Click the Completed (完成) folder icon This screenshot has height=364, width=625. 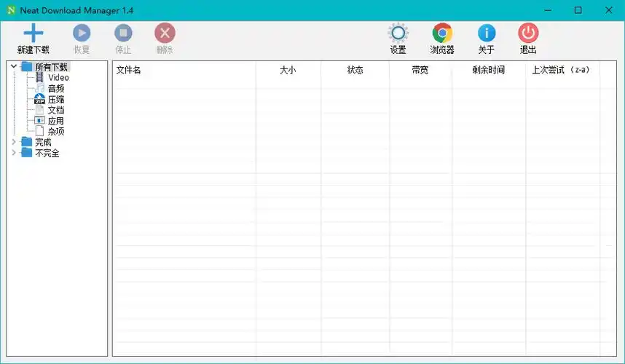[x=26, y=142]
